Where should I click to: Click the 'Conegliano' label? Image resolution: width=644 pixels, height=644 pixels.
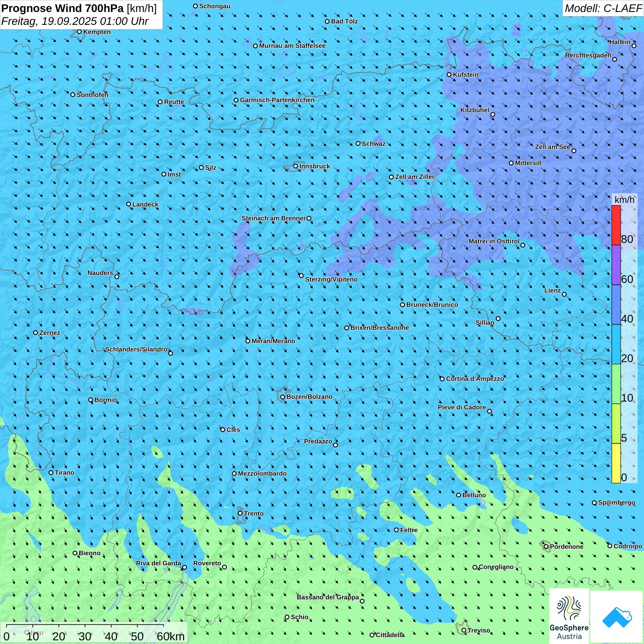pos(496,567)
